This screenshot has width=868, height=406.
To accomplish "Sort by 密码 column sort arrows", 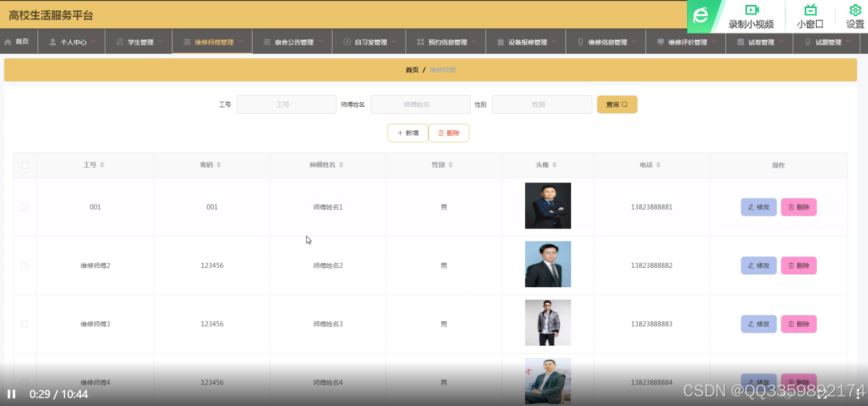I will (219, 165).
